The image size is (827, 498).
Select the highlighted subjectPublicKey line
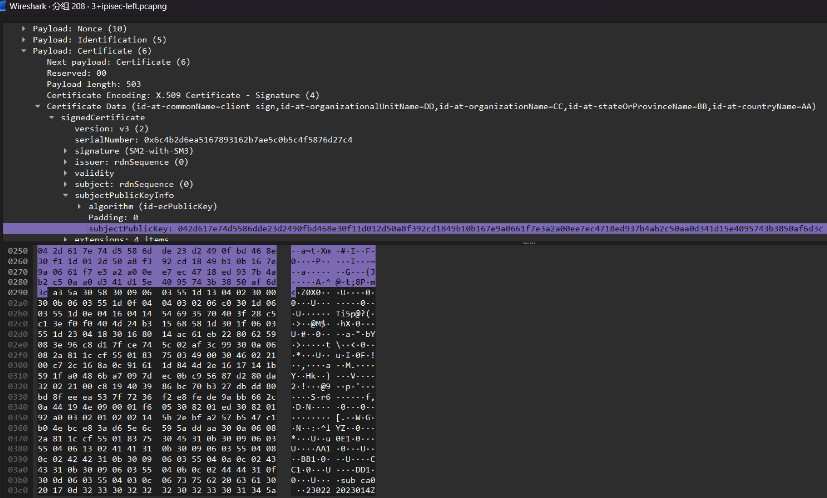(415, 228)
